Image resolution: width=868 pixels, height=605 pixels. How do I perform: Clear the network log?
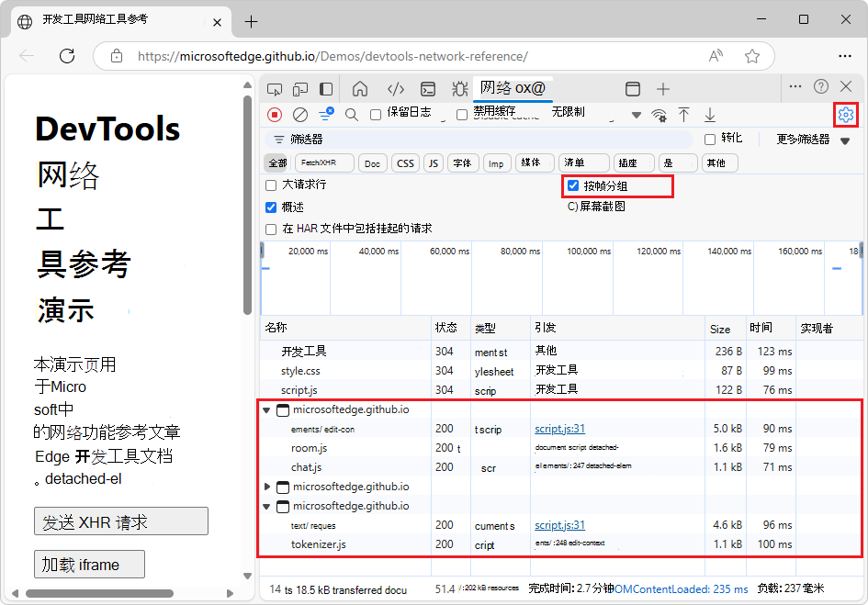(299, 115)
